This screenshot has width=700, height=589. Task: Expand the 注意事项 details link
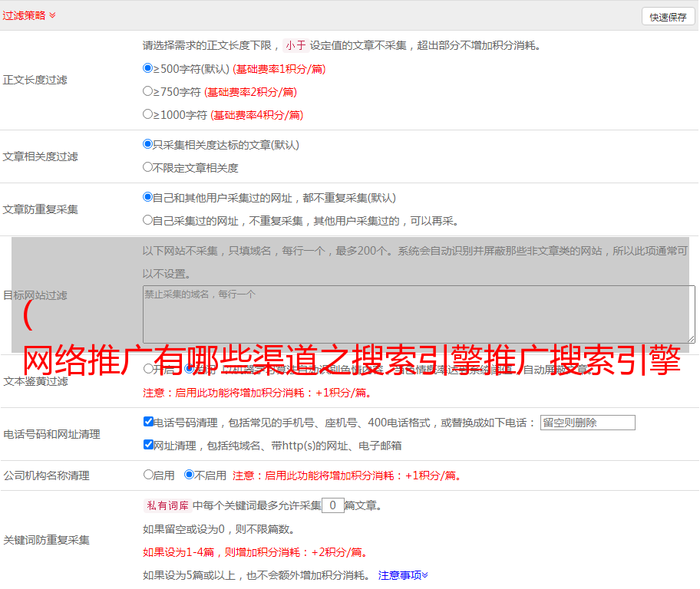(x=403, y=575)
